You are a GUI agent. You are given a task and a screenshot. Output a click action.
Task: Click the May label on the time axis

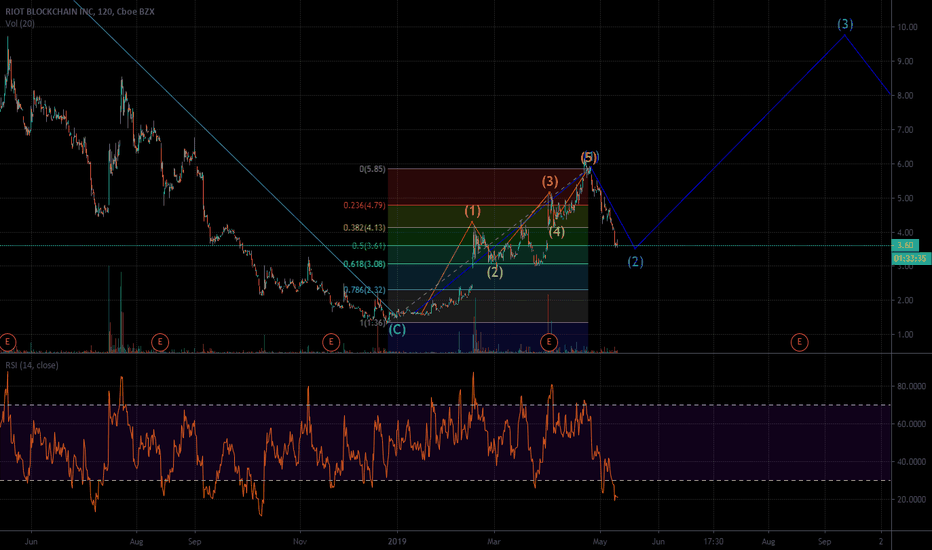coord(600,542)
